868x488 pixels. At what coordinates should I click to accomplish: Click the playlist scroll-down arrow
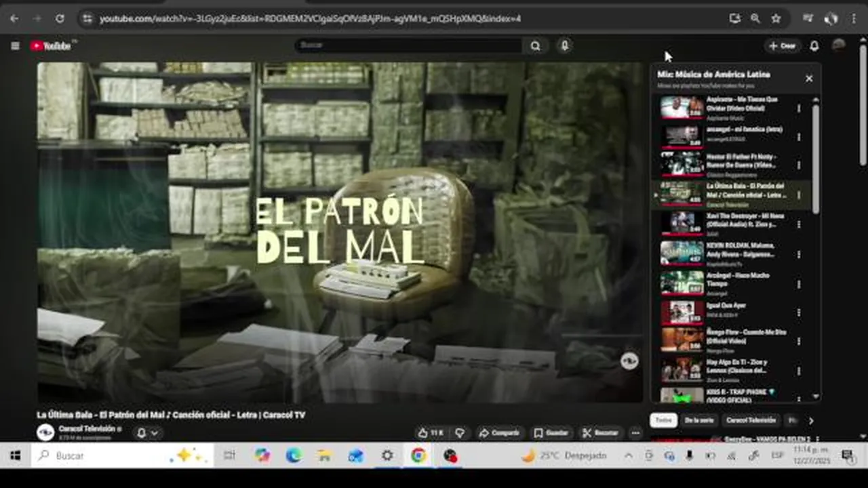tap(816, 397)
